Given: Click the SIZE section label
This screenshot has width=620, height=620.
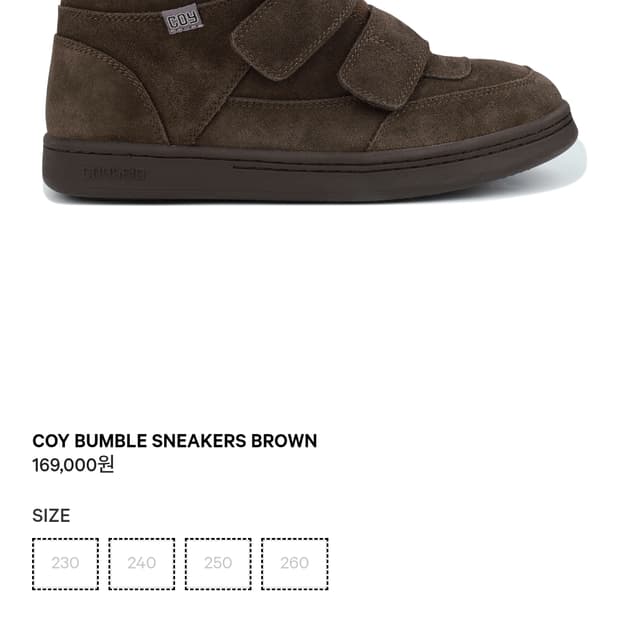Looking at the screenshot, I should point(51,516).
